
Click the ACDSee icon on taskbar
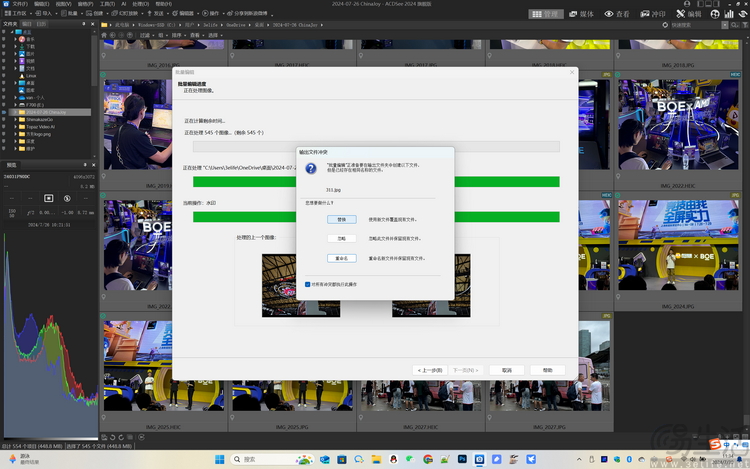[x=479, y=459]
